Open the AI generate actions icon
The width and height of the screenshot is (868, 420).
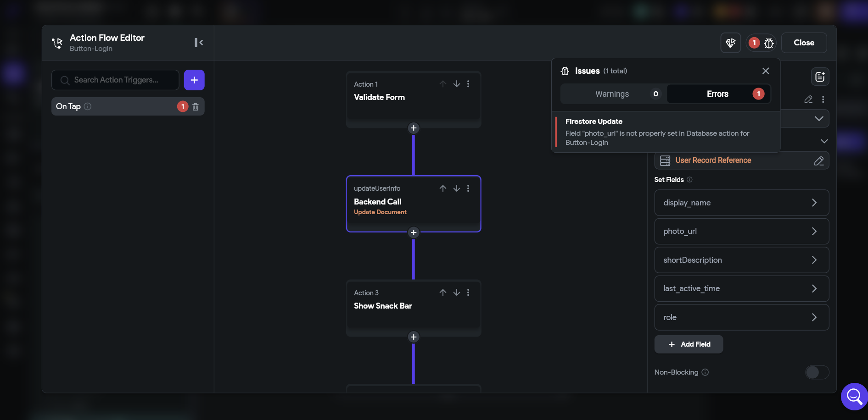point(731,43)
